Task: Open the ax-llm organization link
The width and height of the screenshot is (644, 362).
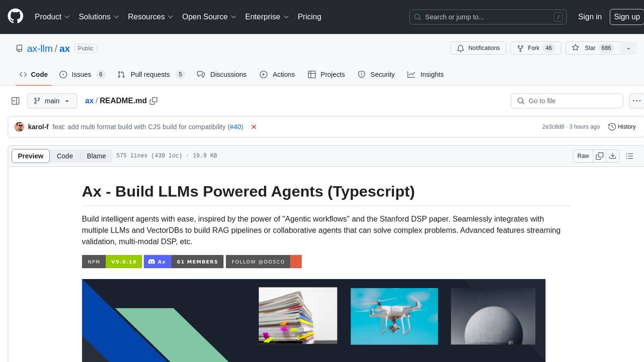Action: [x=40, y=48]
